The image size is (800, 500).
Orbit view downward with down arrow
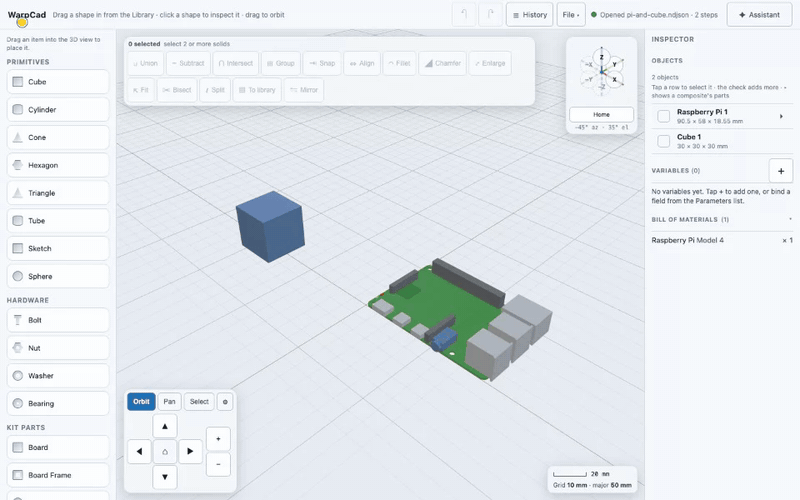pyautogui.click(x=165, y=477)
